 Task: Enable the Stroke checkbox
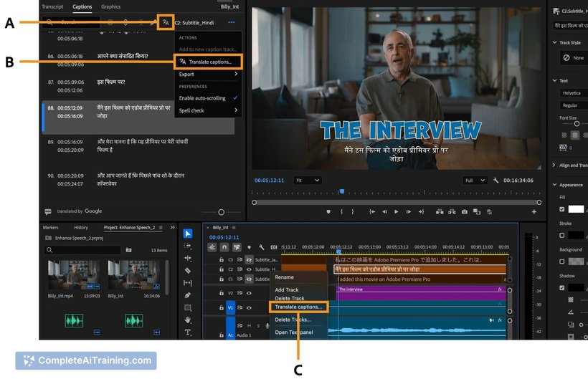coord(561,235)
